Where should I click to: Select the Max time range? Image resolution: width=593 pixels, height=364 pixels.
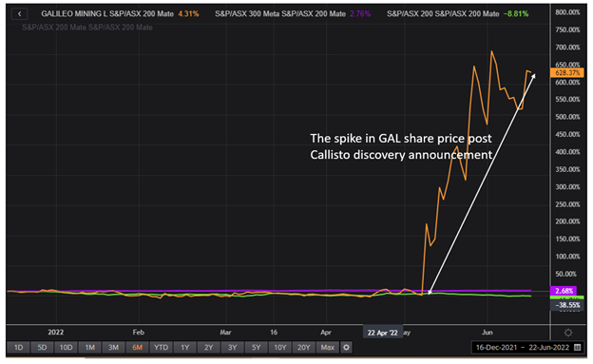pos(328,347)
